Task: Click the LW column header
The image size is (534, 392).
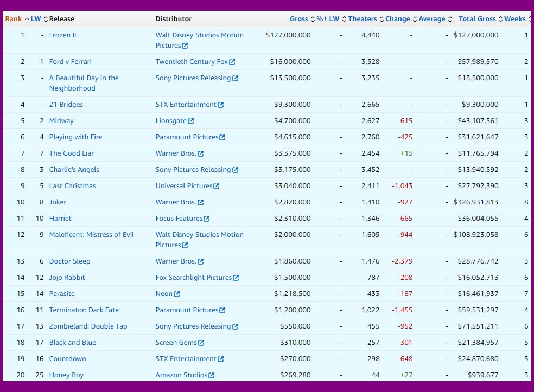Action: pos(36,19)
